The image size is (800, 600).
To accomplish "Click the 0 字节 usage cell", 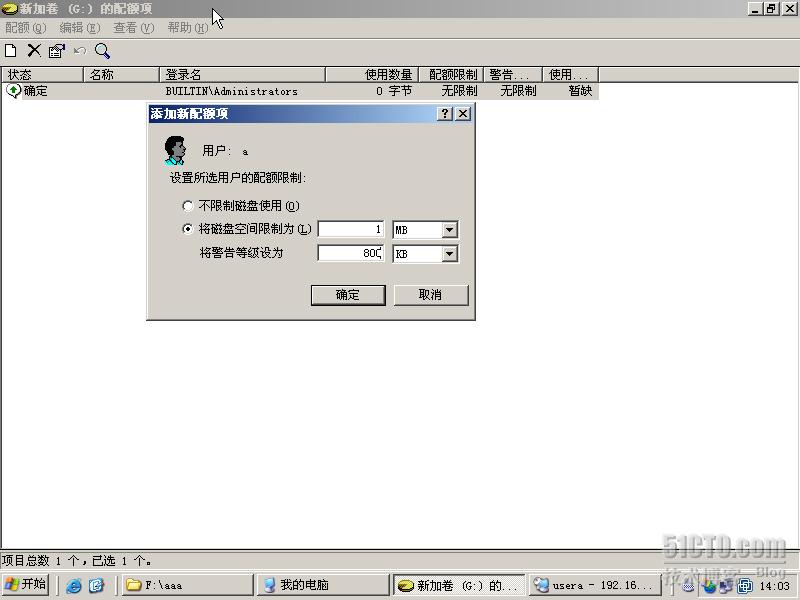I will pyautogui.click(x=393, y=91).
